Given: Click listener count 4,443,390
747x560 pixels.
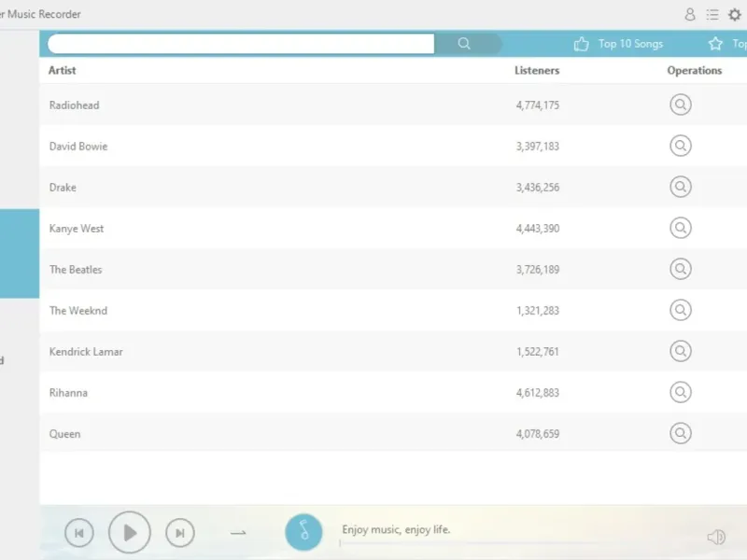Looking at the screenshot, I should pyautogui.click(x=538, y=229).
